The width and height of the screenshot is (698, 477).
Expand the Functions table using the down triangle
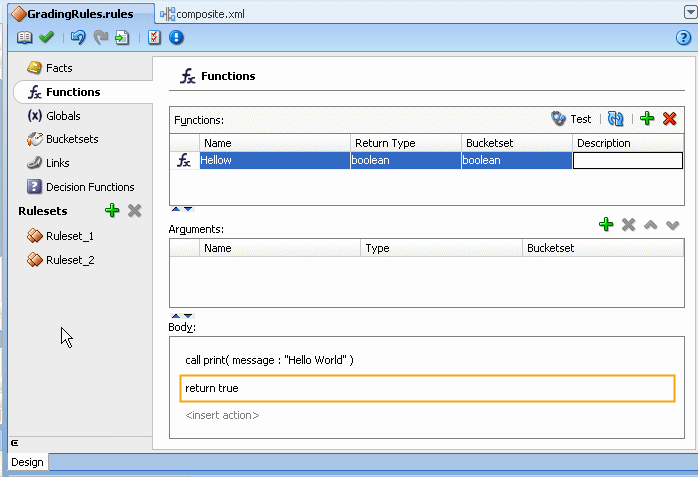click(188, 209)
